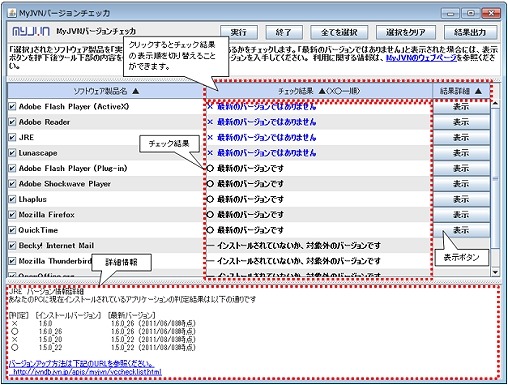
Task: Click QuickTime product name
Action: [38, 230]
